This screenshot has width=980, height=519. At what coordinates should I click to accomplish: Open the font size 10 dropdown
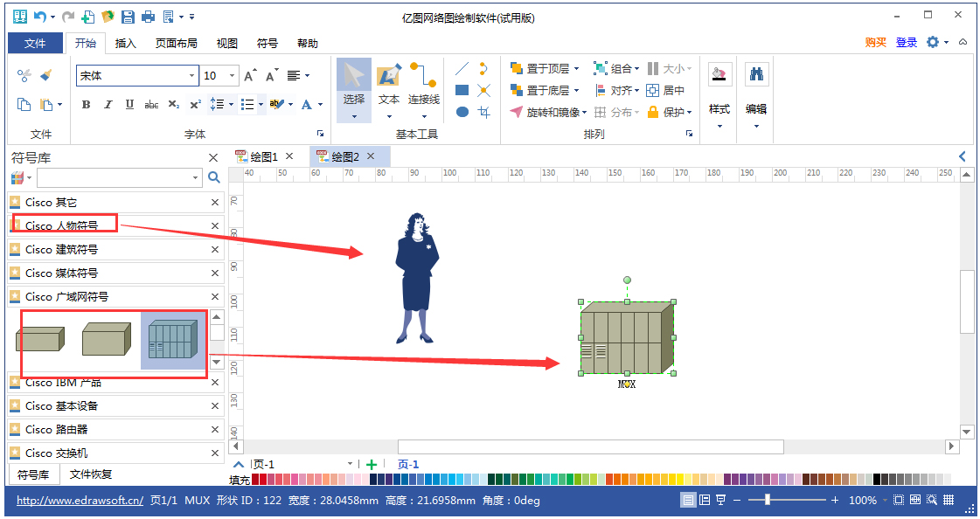(232, 75)
